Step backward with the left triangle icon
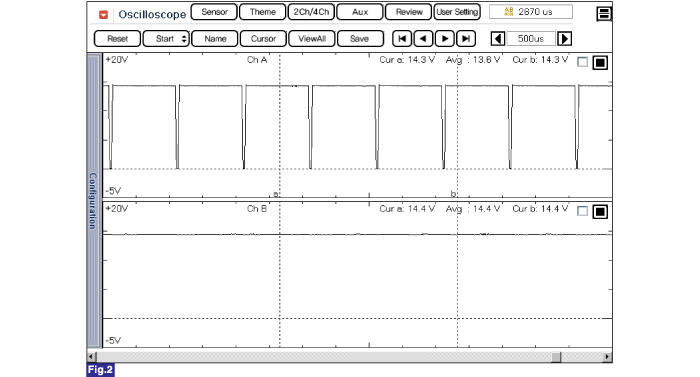This screenshot has height=377, width=700. pyautogui.click(x=423, y=39)
